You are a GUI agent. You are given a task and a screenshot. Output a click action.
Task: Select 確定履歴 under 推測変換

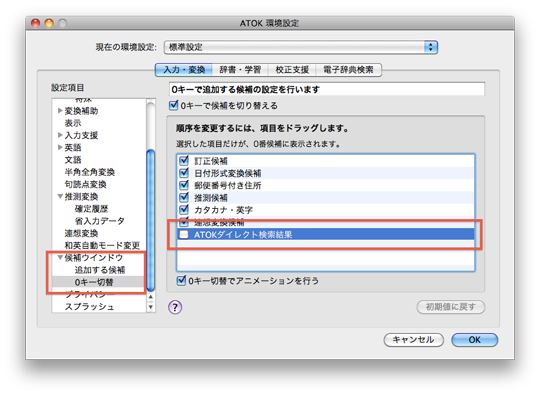click(91, 209)
